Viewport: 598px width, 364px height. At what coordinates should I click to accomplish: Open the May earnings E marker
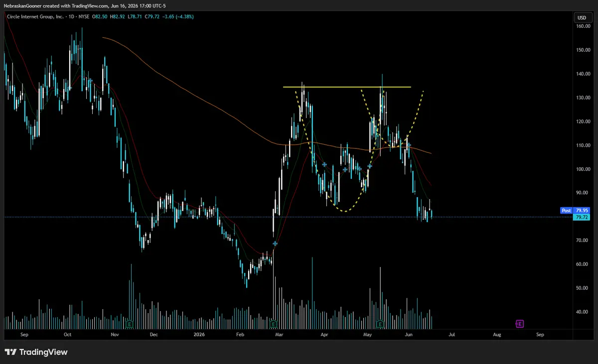pyautogui.click(x=380, y=324)
